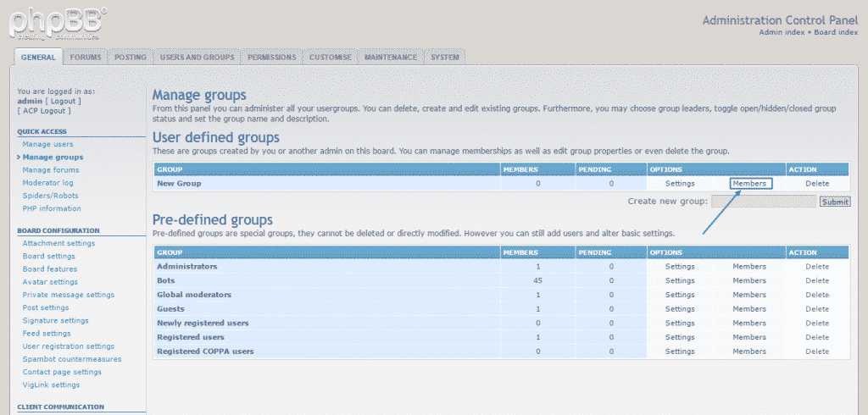
Task: Open PHP information page
Action: [x=52, y=208]
